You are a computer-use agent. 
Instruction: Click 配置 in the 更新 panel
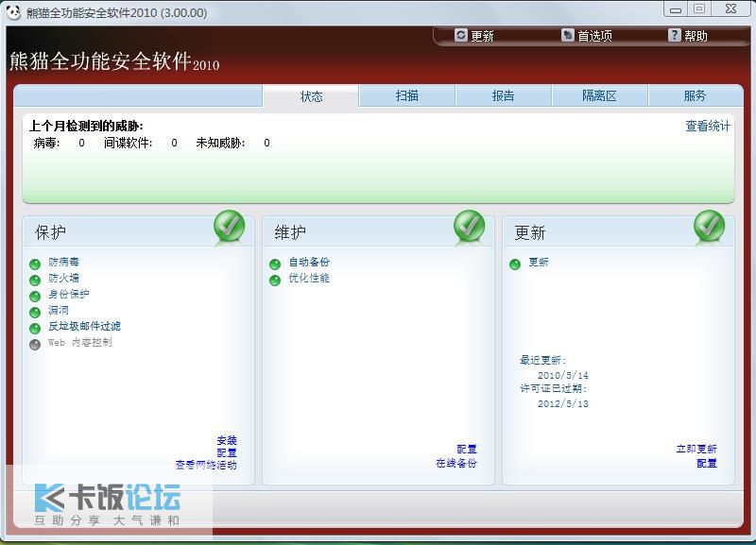[707, 463]
